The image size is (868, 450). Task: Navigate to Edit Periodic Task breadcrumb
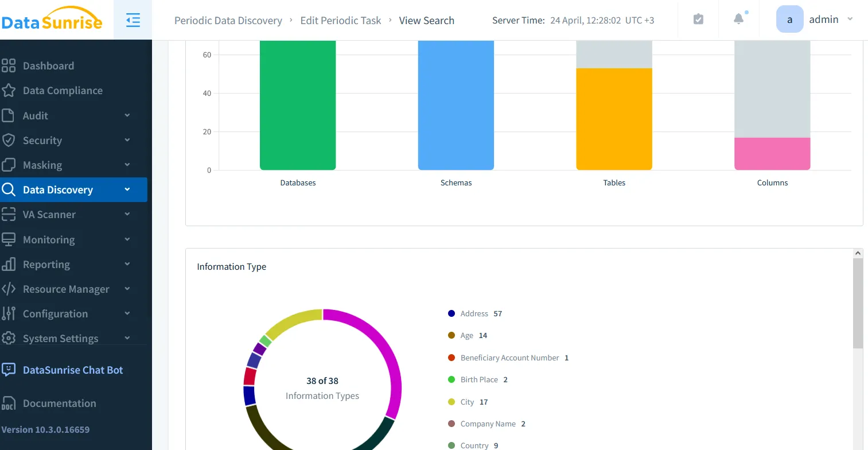pyautogui.click(x=340, y=21)
